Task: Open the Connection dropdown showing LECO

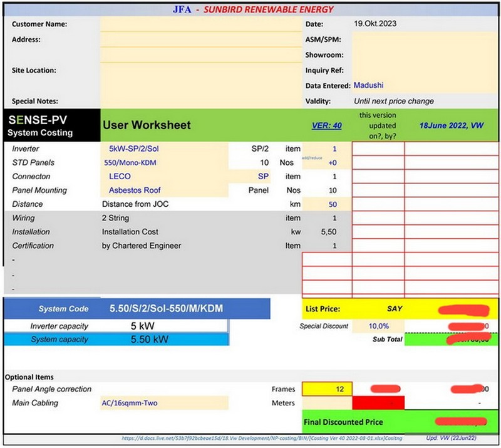Action: pos(164,176)
